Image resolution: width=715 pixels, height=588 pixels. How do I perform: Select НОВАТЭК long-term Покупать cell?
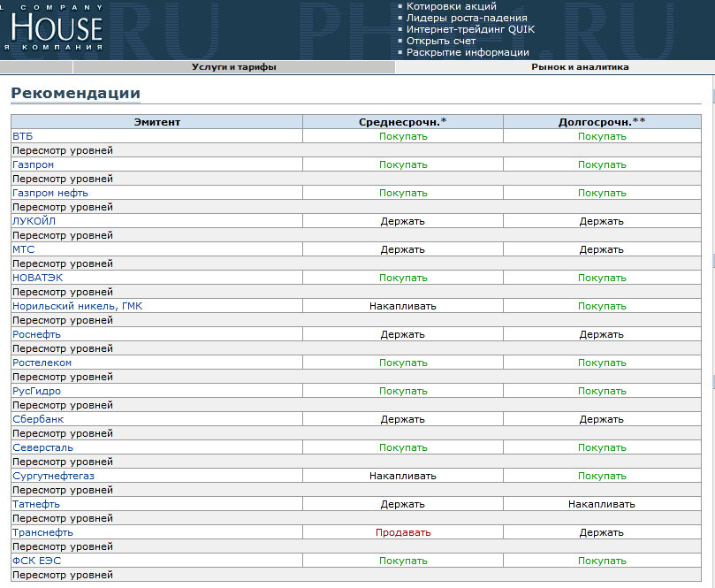(x=602, y=278)
